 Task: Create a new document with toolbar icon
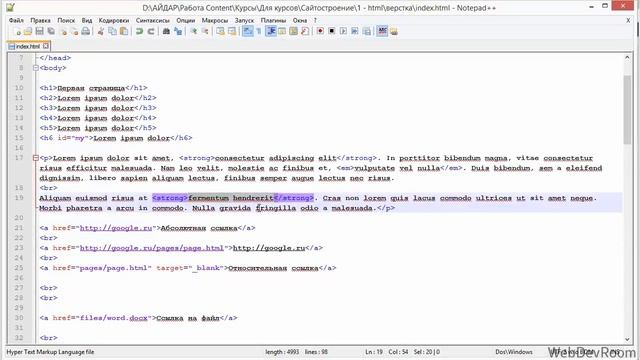[17, 31]
